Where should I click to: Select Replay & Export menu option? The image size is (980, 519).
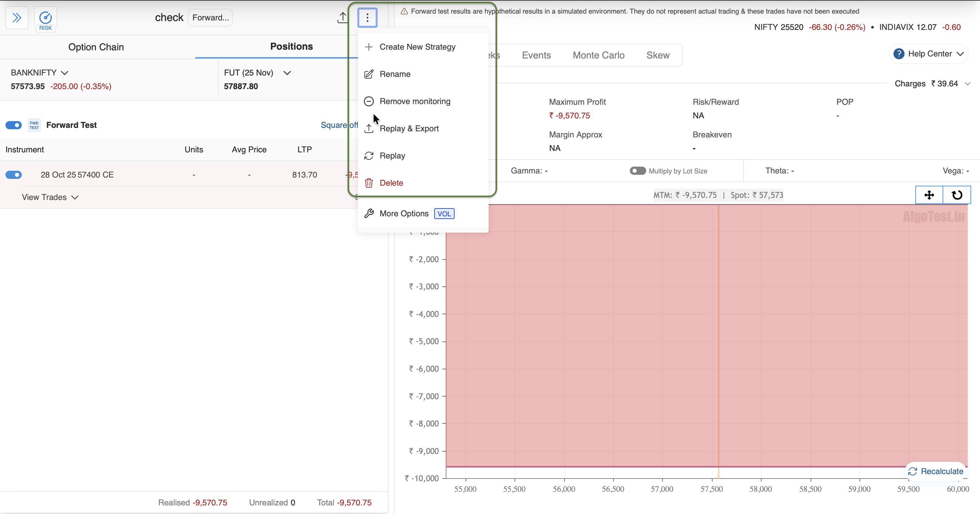point(409,129)
